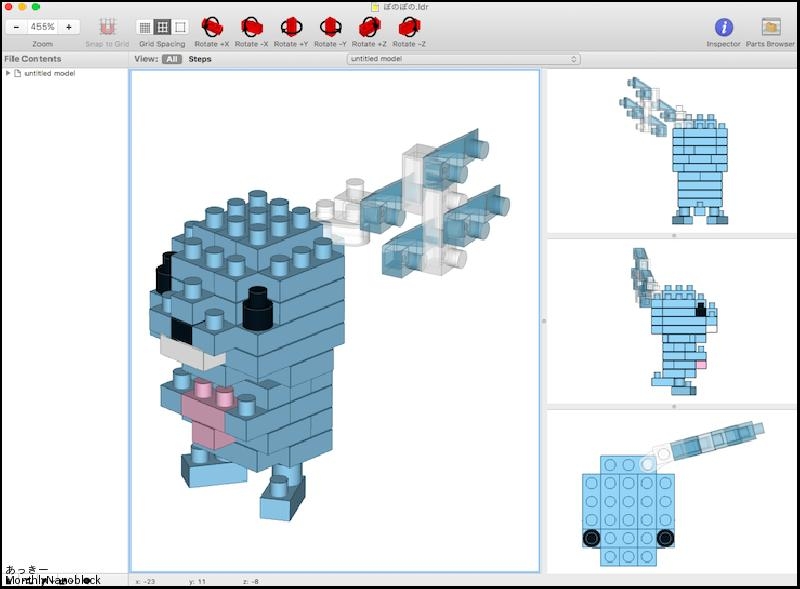Click the z: -8 coordinate readout
The width and height of the screenshot is (800, 589).
[x=252, y=581]
